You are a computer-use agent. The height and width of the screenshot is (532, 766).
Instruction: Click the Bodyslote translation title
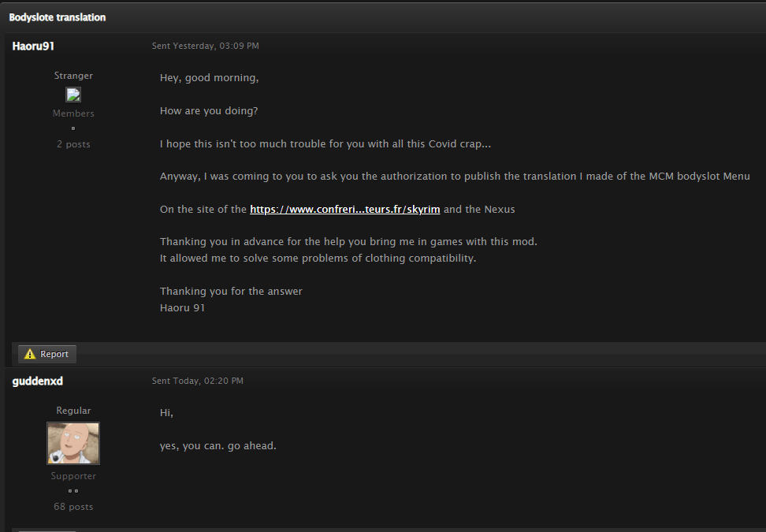[58, 17]
